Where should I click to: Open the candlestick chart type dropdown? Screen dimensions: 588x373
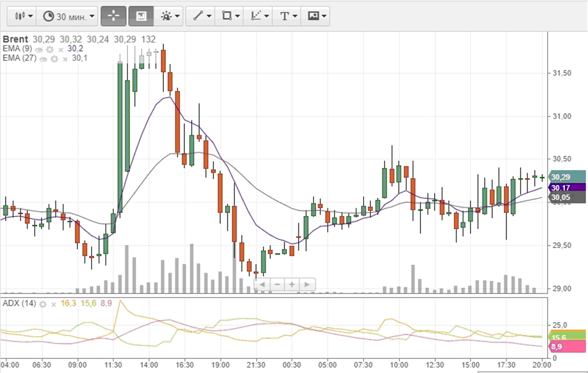[23, 16]
